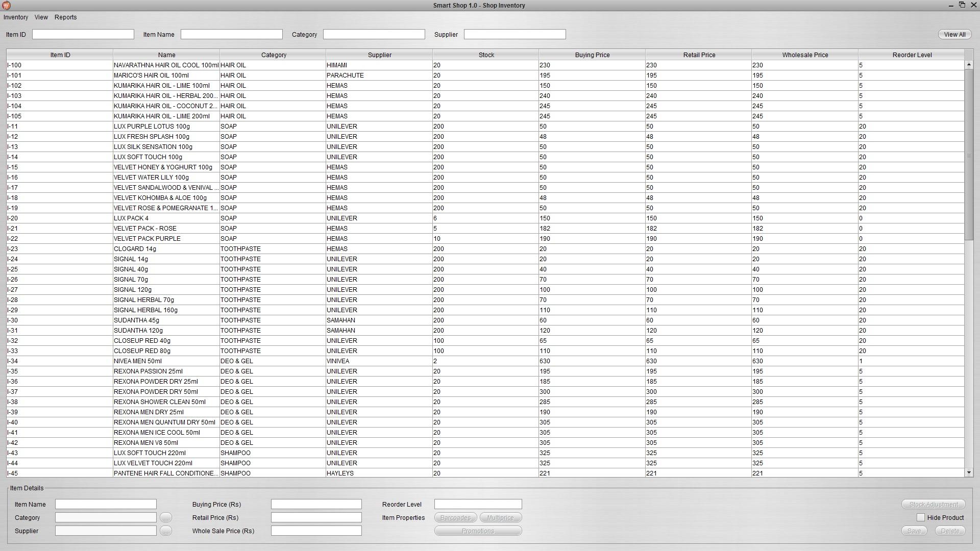Sort by Item ID column header
The width and height of the screenshot is (980, 551).
pos(60,55)
